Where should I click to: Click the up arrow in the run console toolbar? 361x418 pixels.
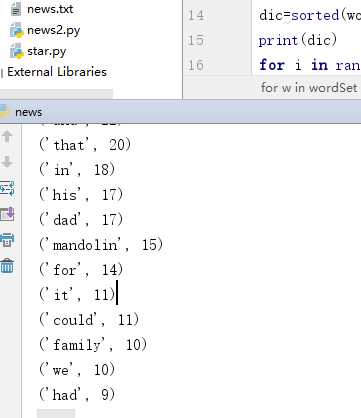[7, 136]
